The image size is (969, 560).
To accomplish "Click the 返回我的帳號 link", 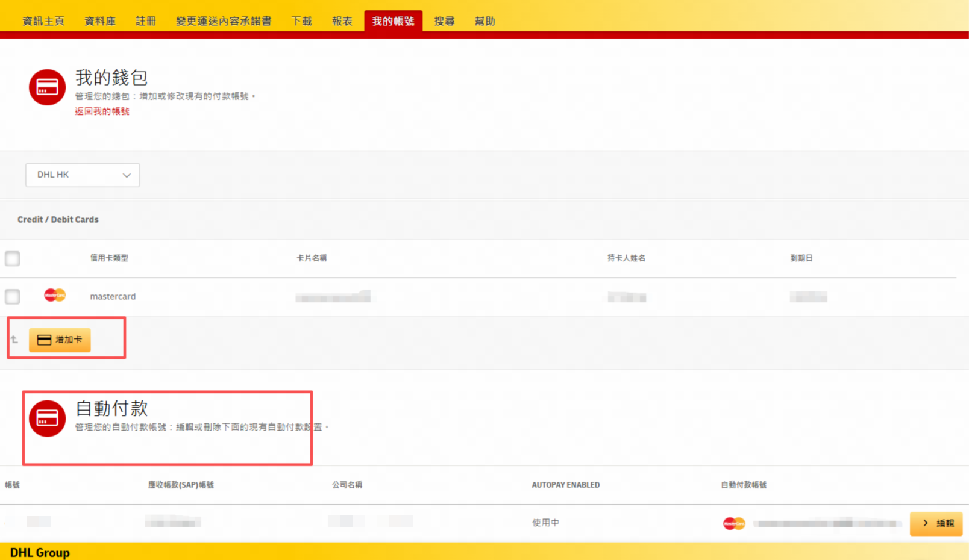I will (x=102, y=111).
